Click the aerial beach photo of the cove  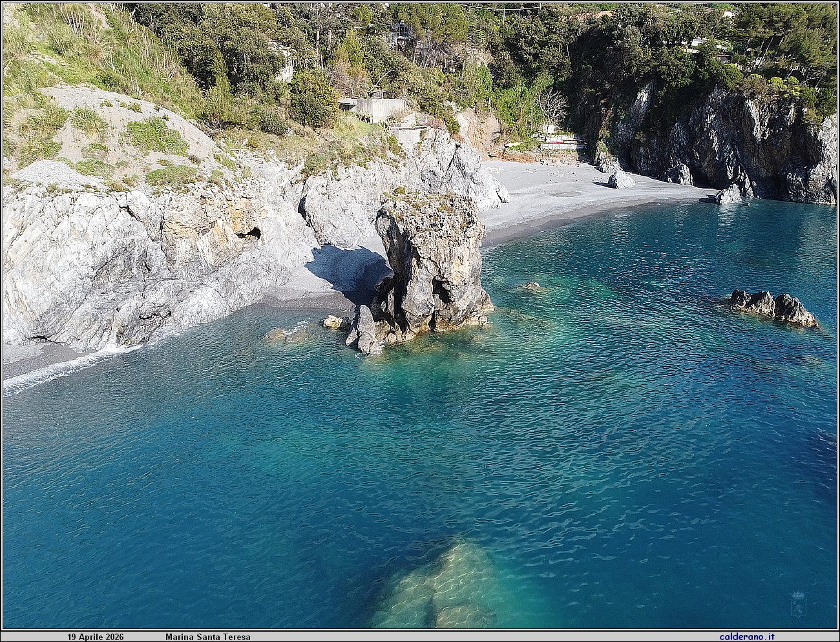[420, 316]
